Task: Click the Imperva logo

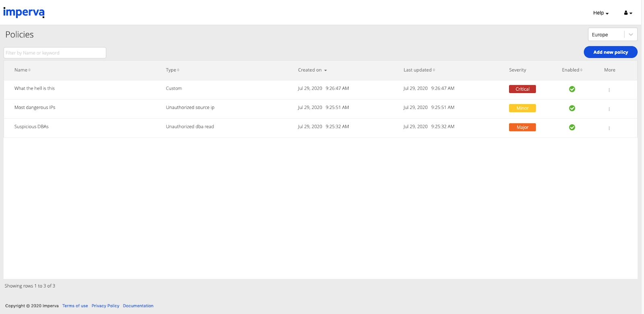Action: point(24,12)
